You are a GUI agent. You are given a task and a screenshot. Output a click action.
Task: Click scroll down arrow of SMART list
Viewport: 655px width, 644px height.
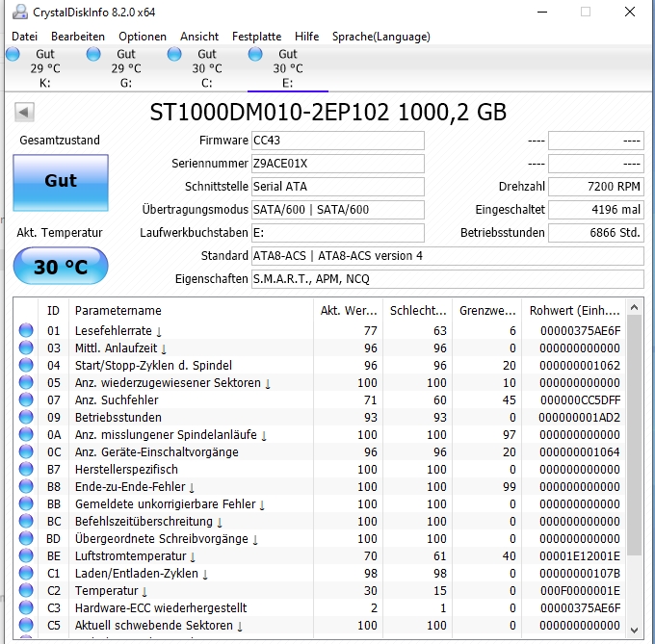coord(634,630)
